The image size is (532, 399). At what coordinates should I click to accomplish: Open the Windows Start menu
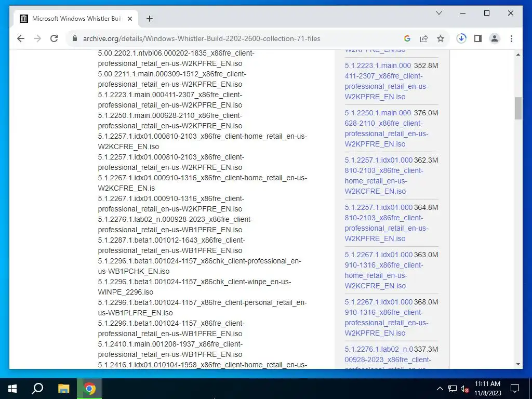click(x=12, y=389)
